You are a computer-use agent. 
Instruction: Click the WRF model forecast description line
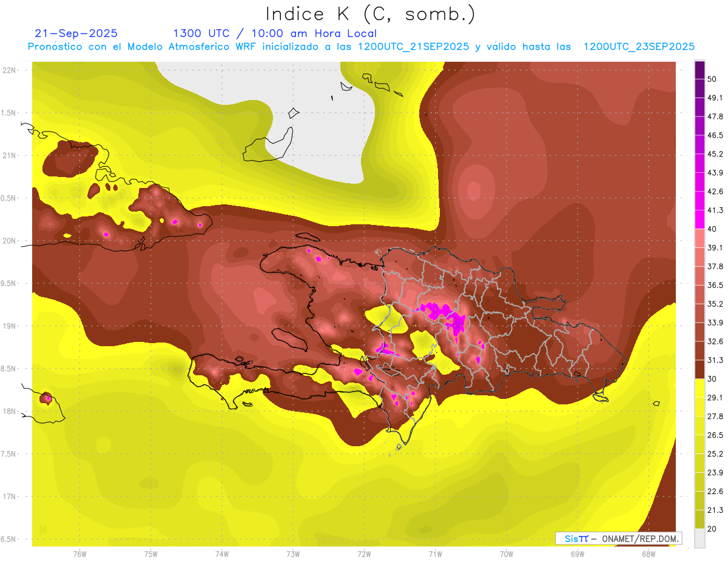point(361,47)
